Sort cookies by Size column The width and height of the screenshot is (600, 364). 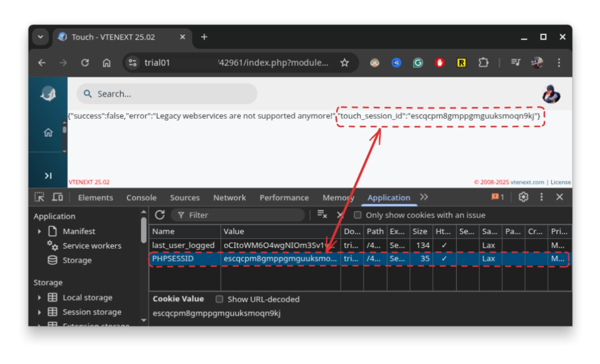[x=421, y=231]
